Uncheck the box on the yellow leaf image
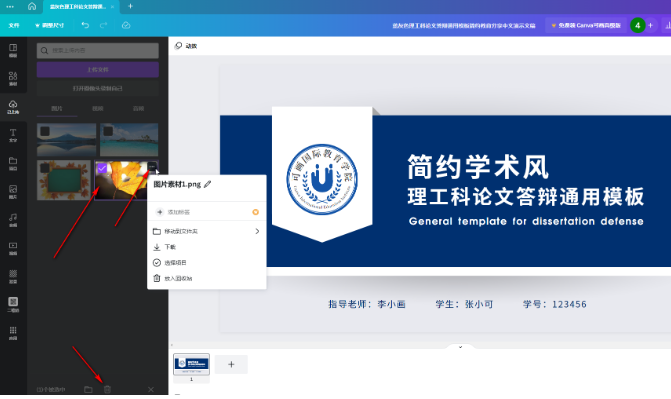The height and width of the screenshot is (399, 671). (x=102, y=168)
